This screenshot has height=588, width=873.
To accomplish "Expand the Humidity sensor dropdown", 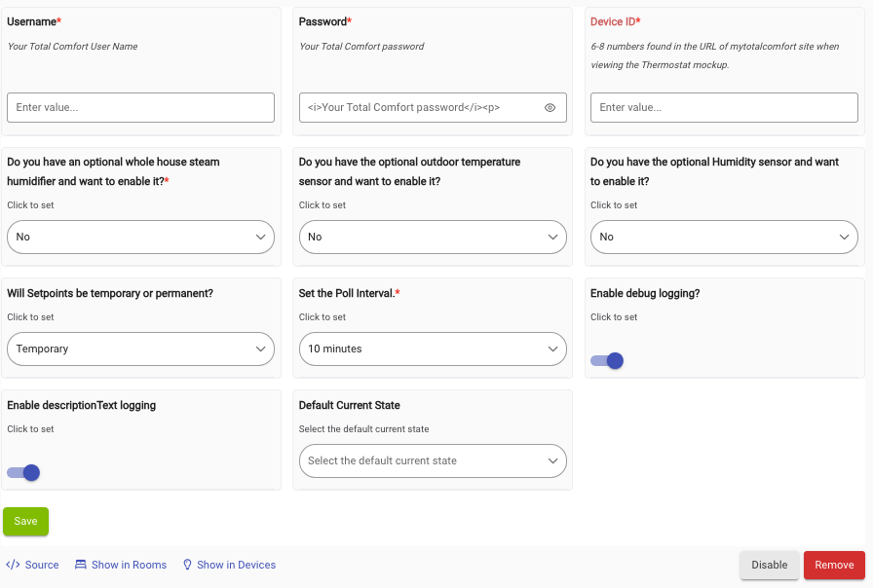I will pos(724,237).
